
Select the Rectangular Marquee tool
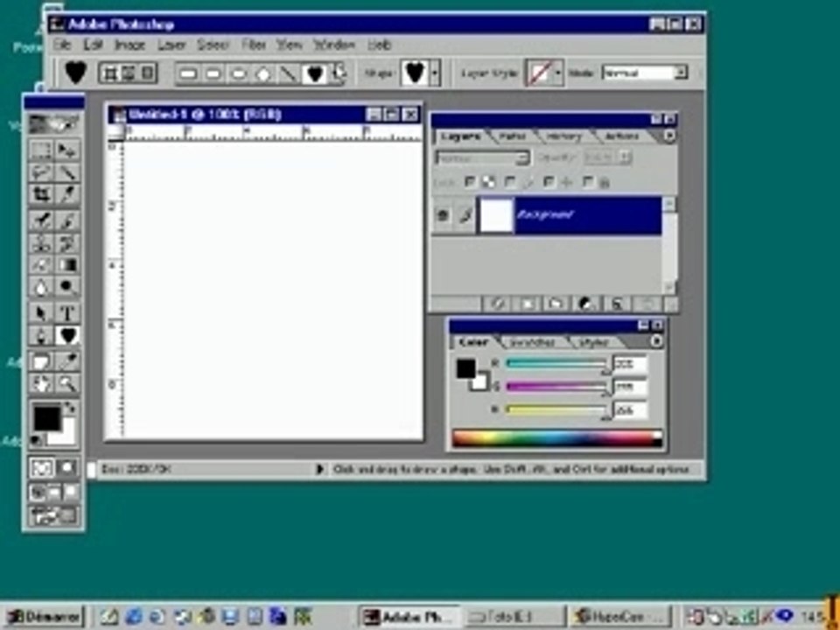click(41, 150)
